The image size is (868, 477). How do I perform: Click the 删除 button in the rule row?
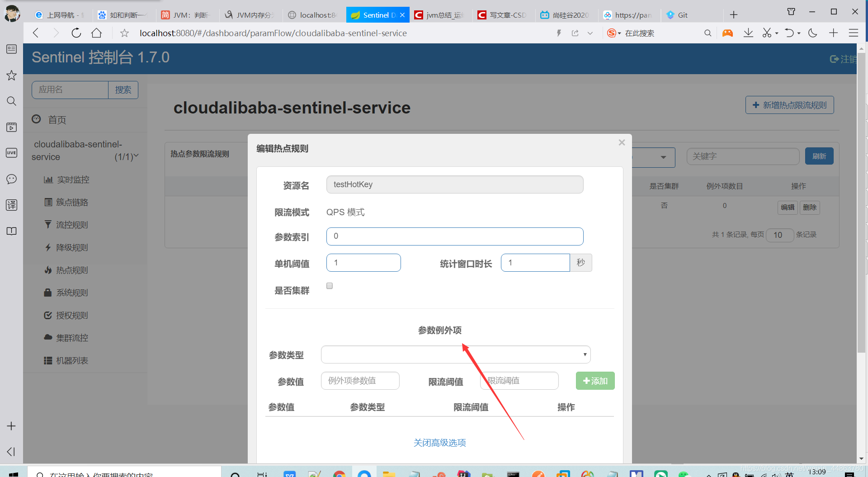click(810, 207)
